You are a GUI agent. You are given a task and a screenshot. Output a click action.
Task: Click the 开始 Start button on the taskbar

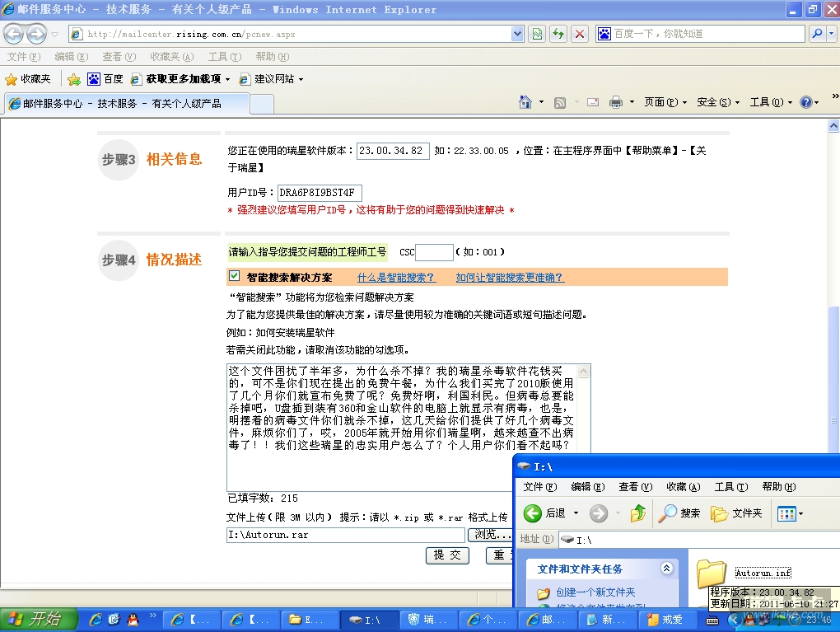tap(35, 619)
